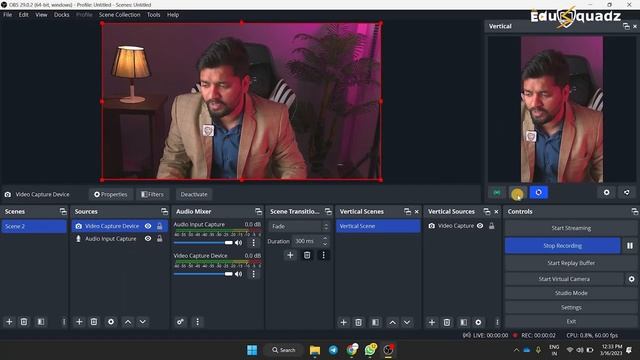The height and width of the screenshot is (360, 640).
Task: Move vertical scene up
Action: [392, 322]
